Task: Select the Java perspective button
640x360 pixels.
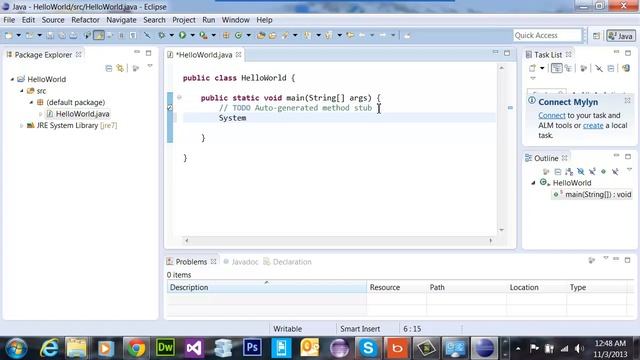Action: (620, 36)
